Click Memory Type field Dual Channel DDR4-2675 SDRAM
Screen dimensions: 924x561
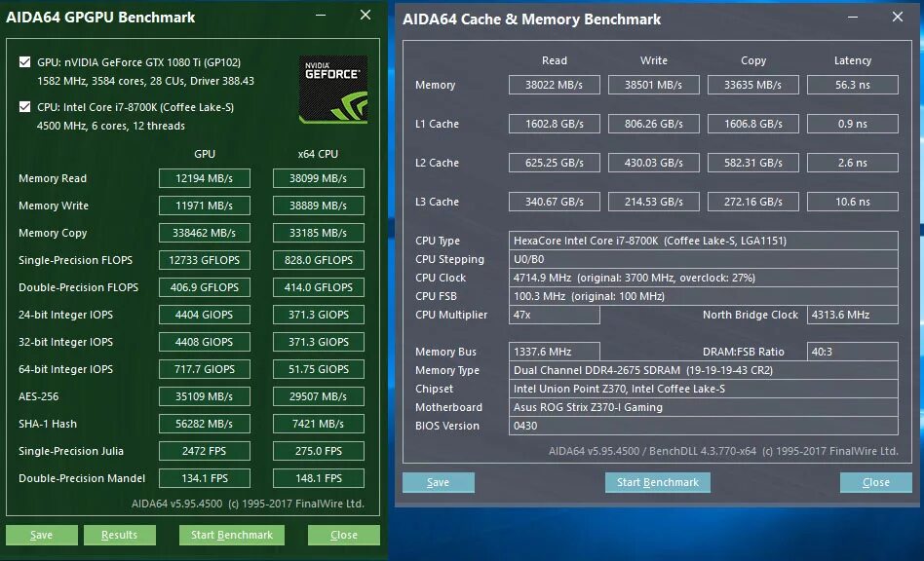click(x=704, y=370)
